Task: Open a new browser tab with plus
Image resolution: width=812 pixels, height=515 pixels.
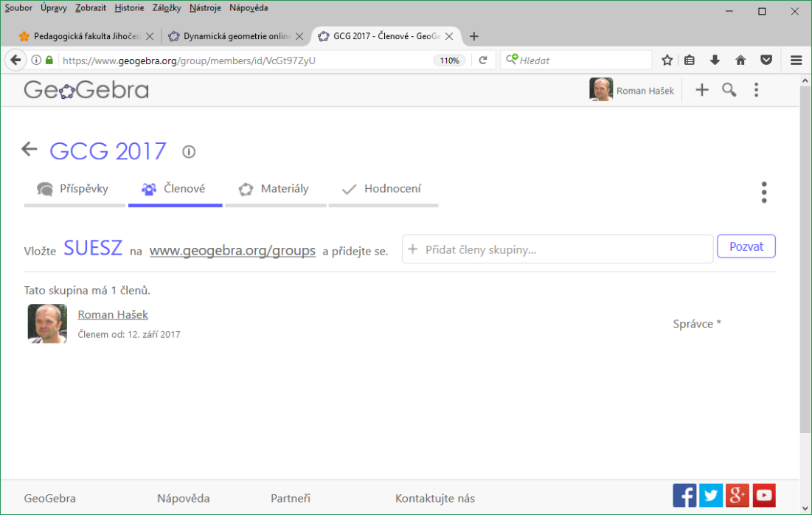Action: [473, 36]
